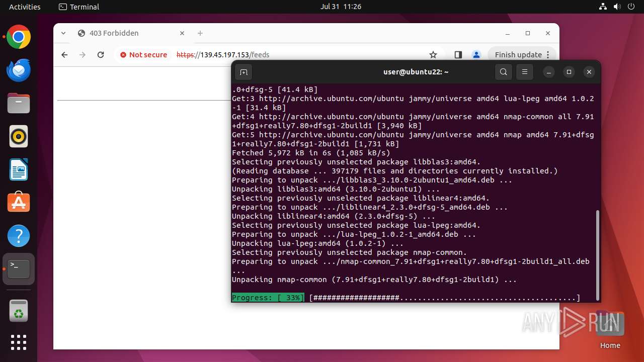Open Home folder desktop icon

tap(610, 330)
